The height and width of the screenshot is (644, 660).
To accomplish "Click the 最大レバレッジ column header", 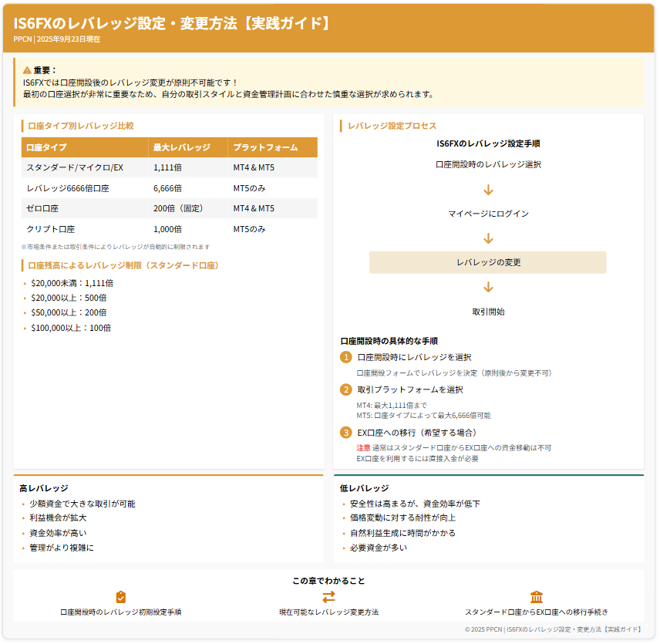I will coord(181,147).
